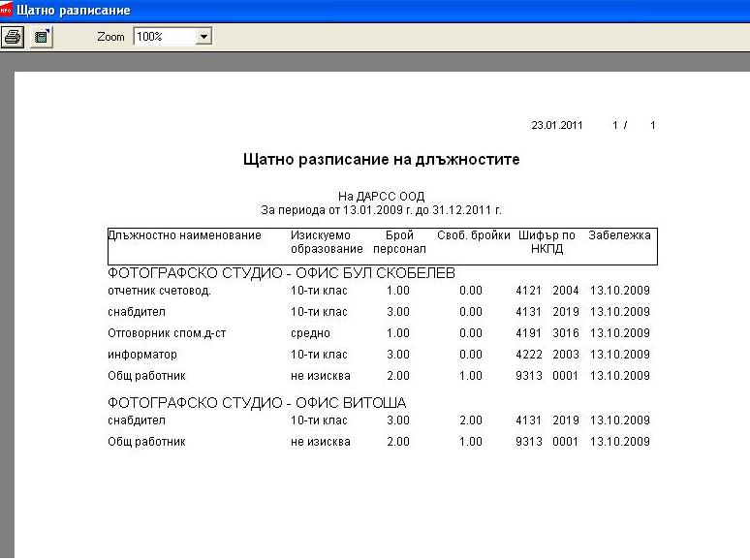
Task: Click the 'На ДАРСС ООД' company line
Action: [381, 196]
